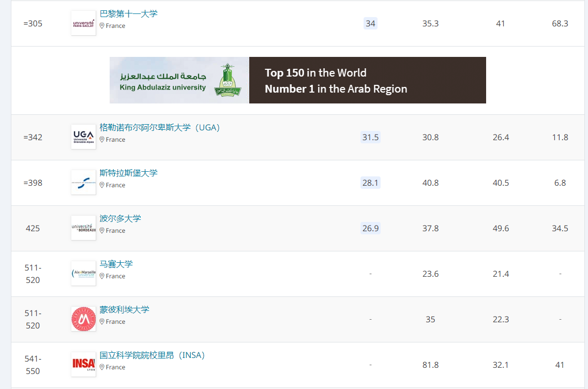Screen dimensions: 588x389
Task: Open the 格勒诺布尔阿尔卑斯大学（UGA）link
Action: click(159, 127)
